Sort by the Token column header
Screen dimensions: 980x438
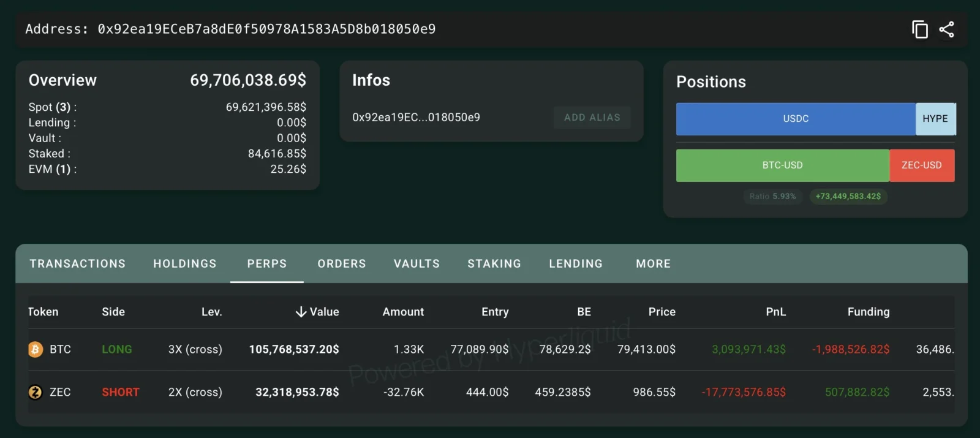[43, 312]
